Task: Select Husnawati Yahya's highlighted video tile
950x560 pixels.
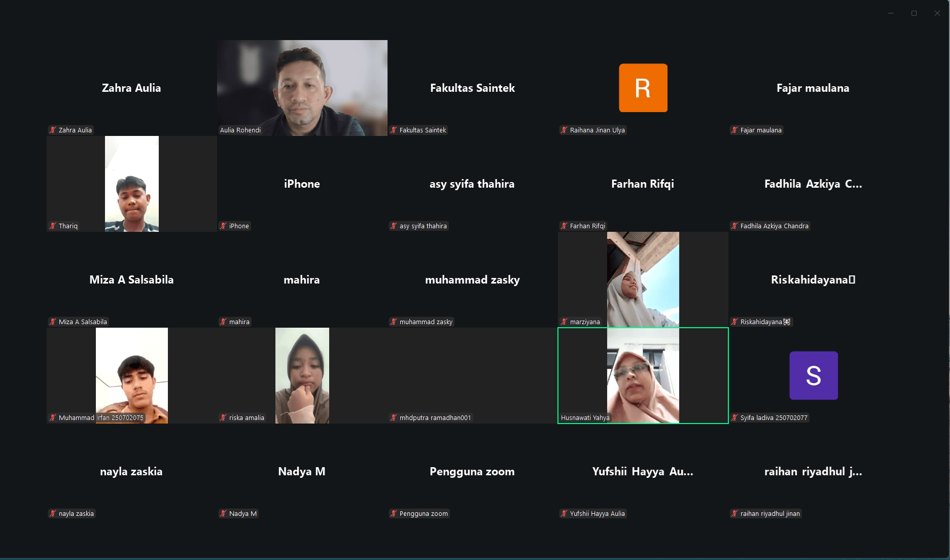Action: [x=643, y=375]
